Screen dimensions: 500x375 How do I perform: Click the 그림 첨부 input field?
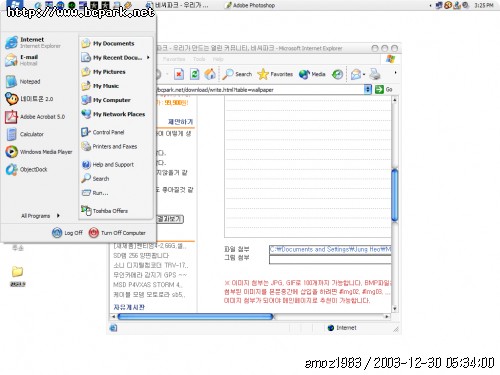pyautogui.click(x=330, y=260)
